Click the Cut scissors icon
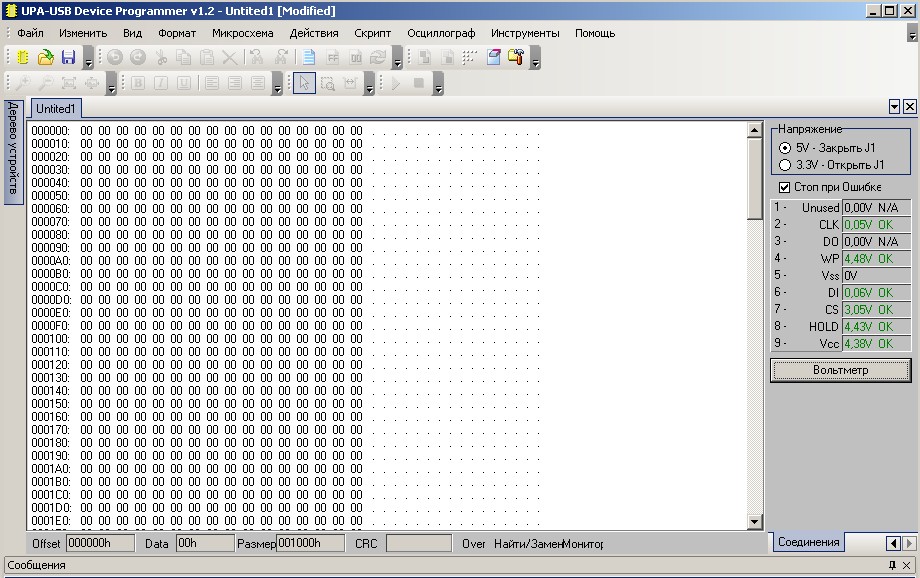 (x=161, y=57)
